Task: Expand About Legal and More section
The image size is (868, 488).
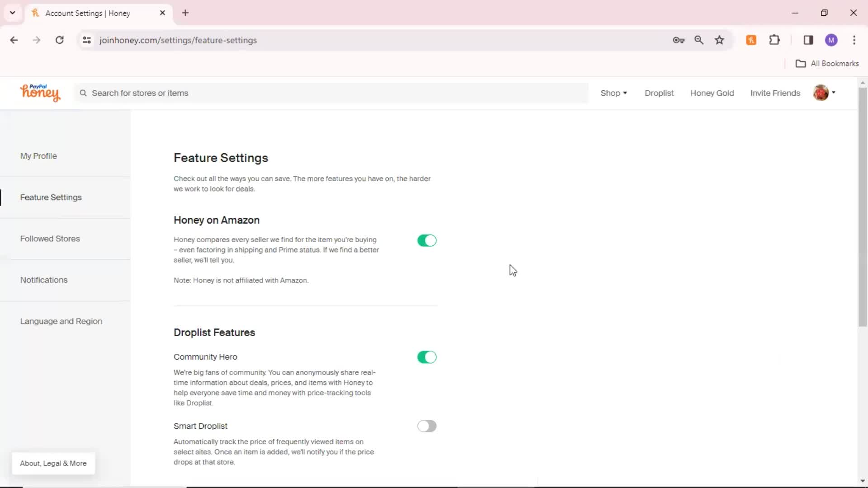Action: point(53,463)
